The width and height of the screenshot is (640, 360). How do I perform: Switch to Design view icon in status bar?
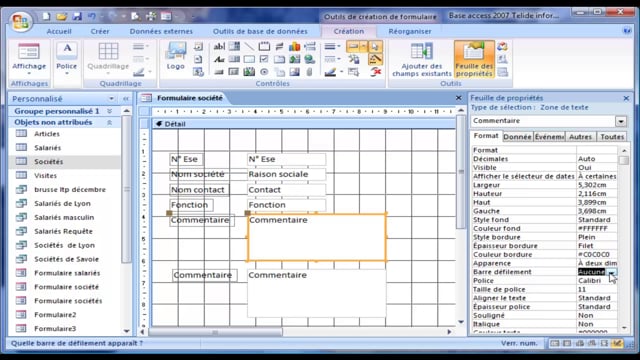(618, 343)
